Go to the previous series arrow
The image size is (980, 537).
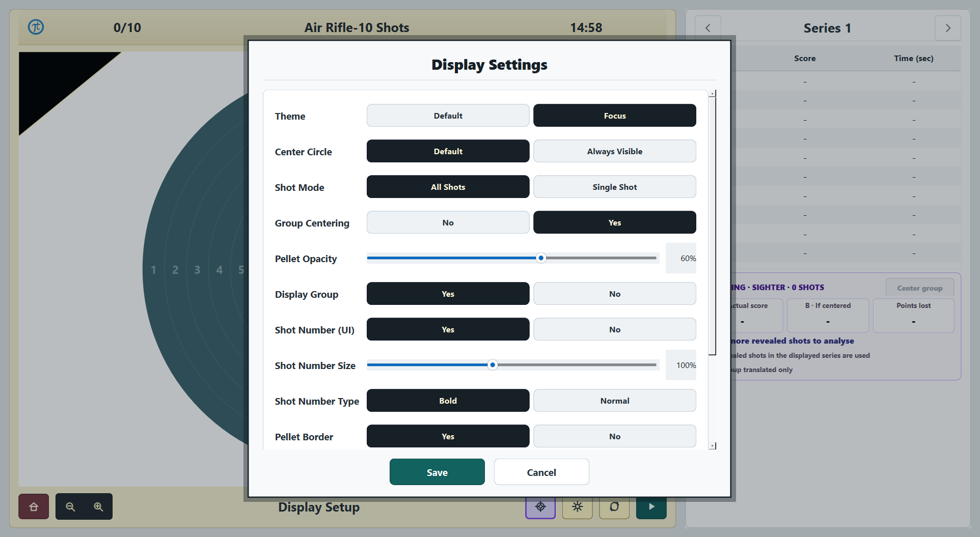(708, 28)
